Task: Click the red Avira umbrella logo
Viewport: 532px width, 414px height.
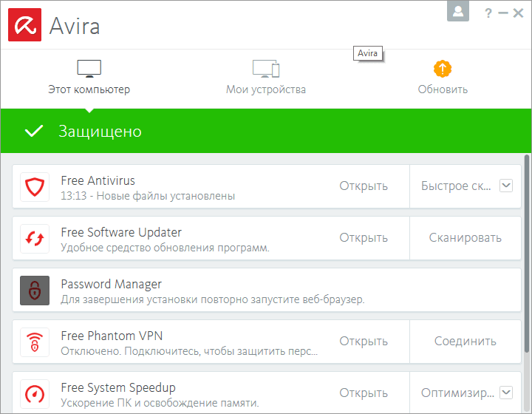Action: (x=25, y=25)
